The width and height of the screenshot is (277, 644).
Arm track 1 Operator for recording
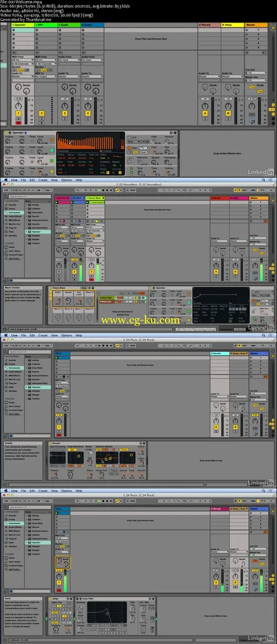tap(18, 123)
